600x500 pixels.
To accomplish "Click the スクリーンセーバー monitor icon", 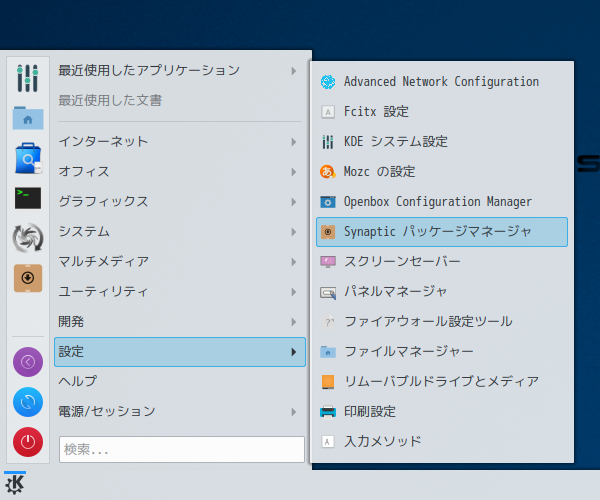I will click(328, 262).
